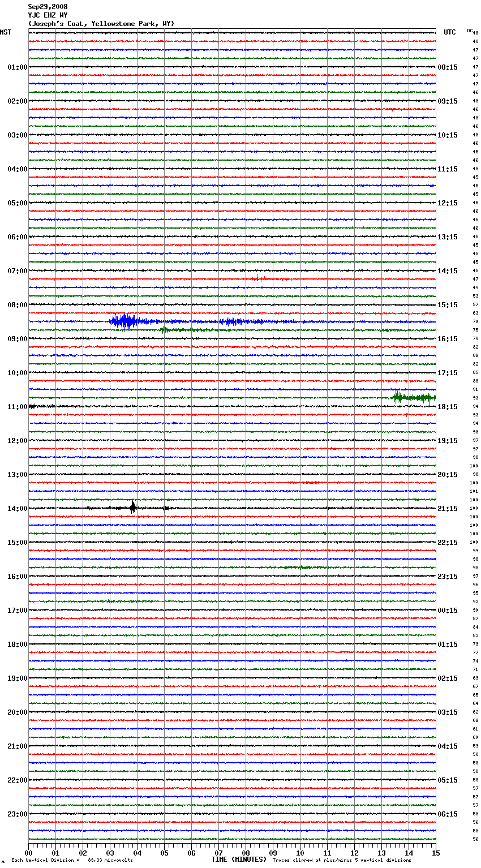Click the 15:15 UTC time label
The height and width of the screenshot is (868, 481).
pos(448,305)
